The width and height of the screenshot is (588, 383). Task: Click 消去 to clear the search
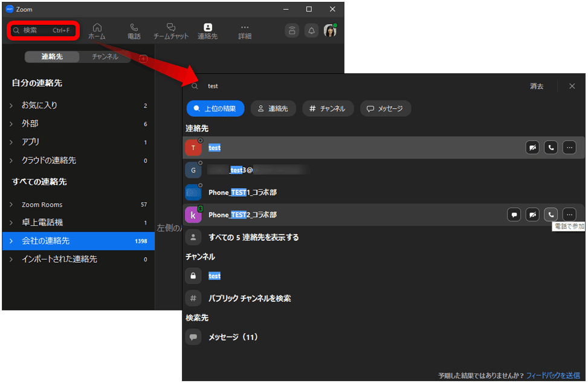click(x=537, y=86)
